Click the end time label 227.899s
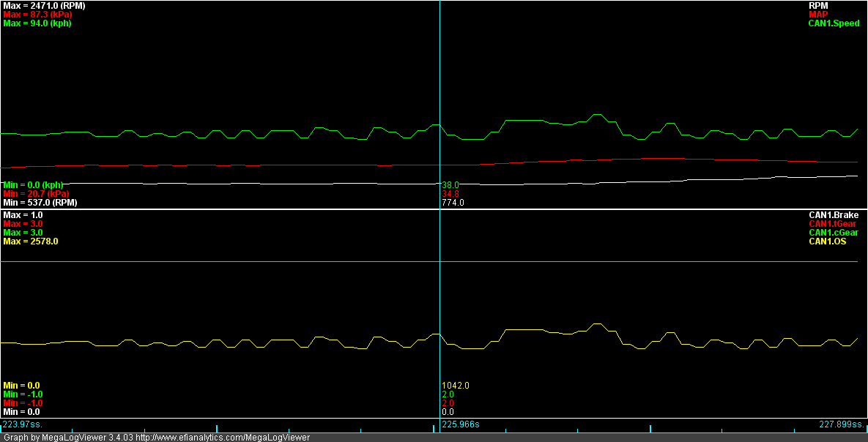The height and width of the screenshot is (442, 868). [x=841, y=424]
